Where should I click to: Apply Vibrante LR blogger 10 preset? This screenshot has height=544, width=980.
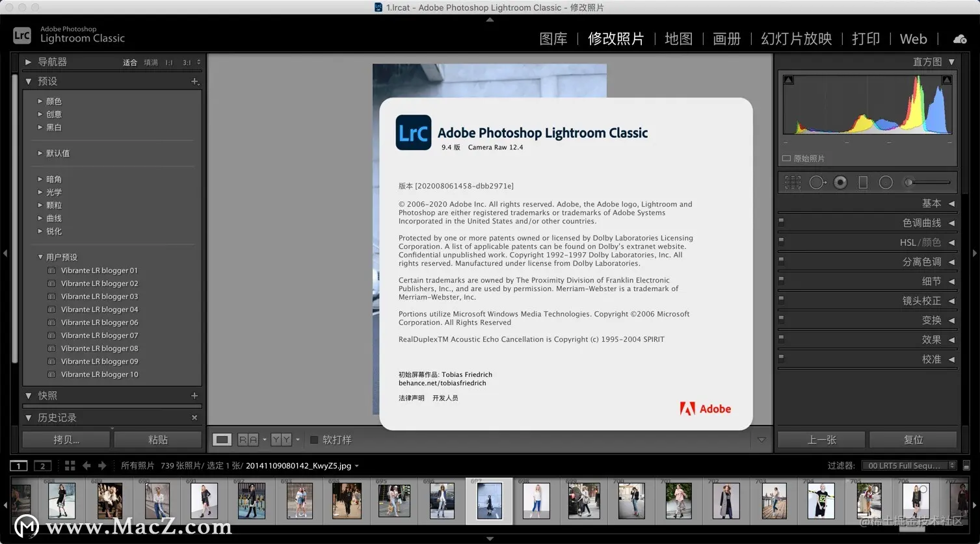coord(99,374)
